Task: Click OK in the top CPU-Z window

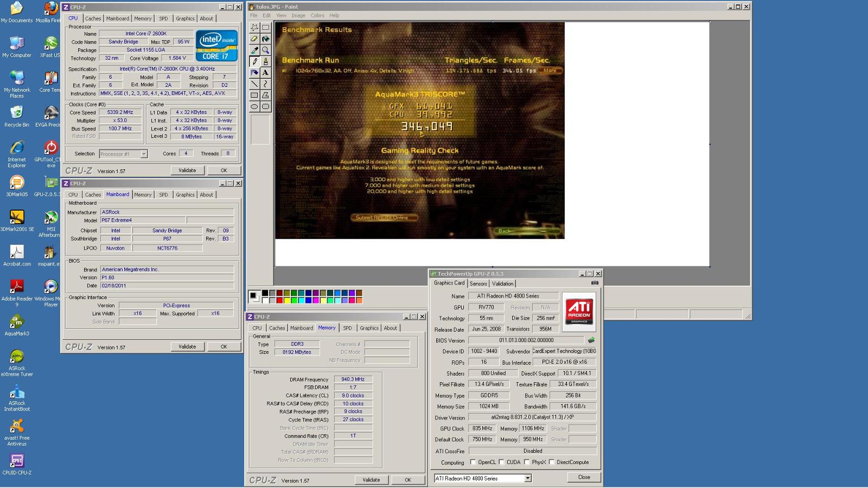Action: click(x=224, y=170)
